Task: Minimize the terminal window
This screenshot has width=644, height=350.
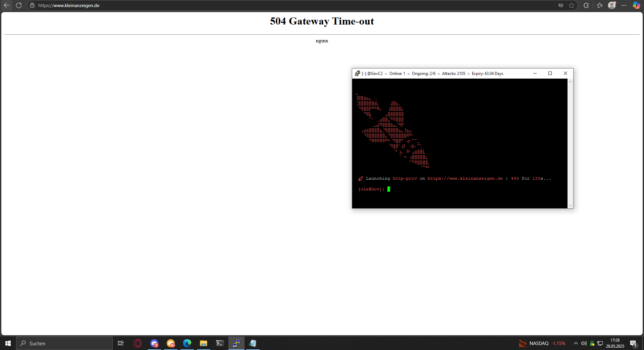Action: 535,73
